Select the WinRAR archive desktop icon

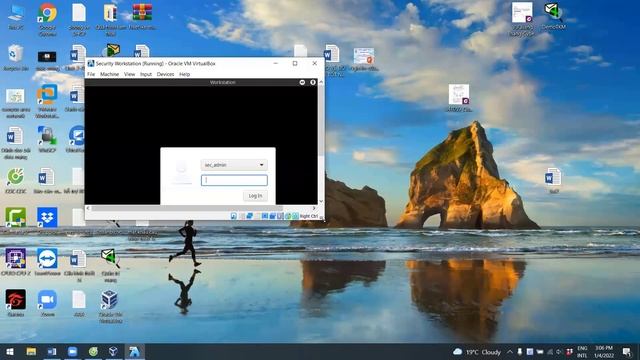pos(142,17)
